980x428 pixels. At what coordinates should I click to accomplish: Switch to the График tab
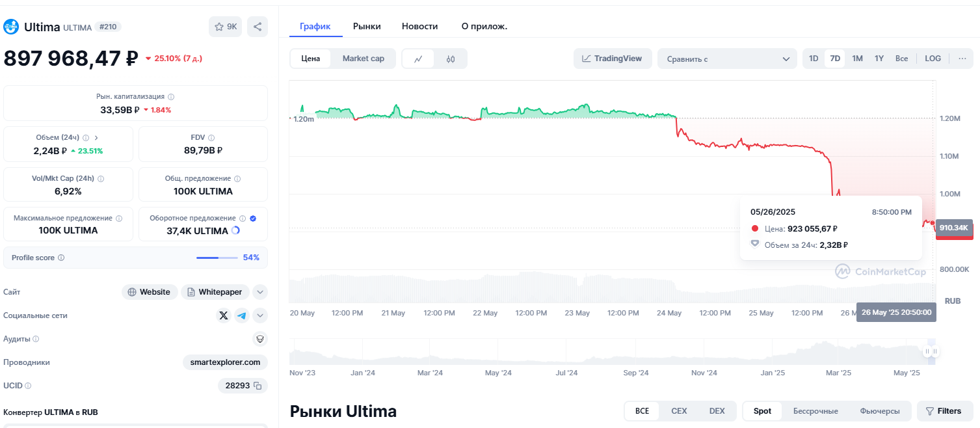[315, 26]
